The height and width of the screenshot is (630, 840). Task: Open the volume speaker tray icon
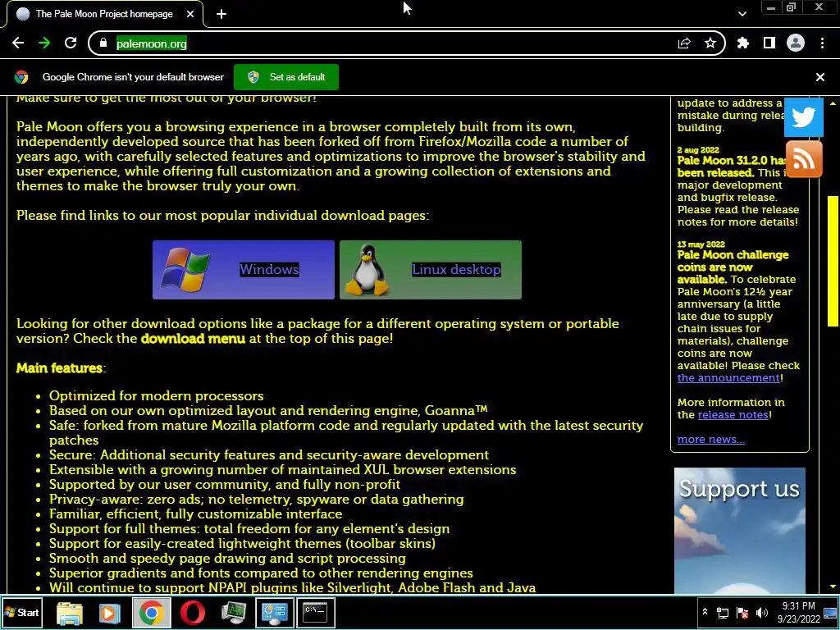point(762,613)
